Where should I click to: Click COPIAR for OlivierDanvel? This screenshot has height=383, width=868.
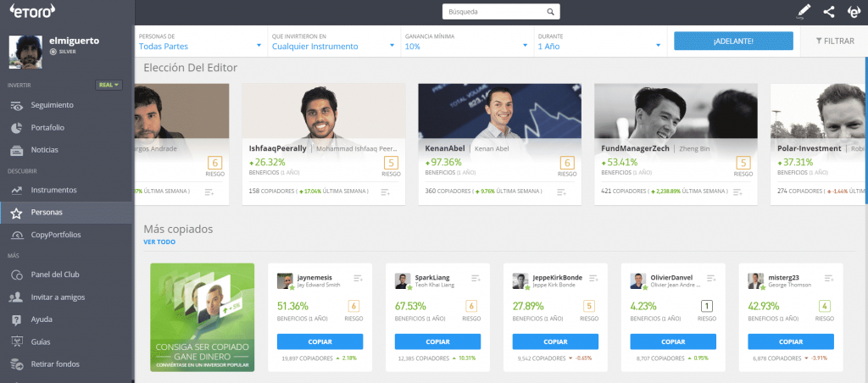[x=673, y=341]
